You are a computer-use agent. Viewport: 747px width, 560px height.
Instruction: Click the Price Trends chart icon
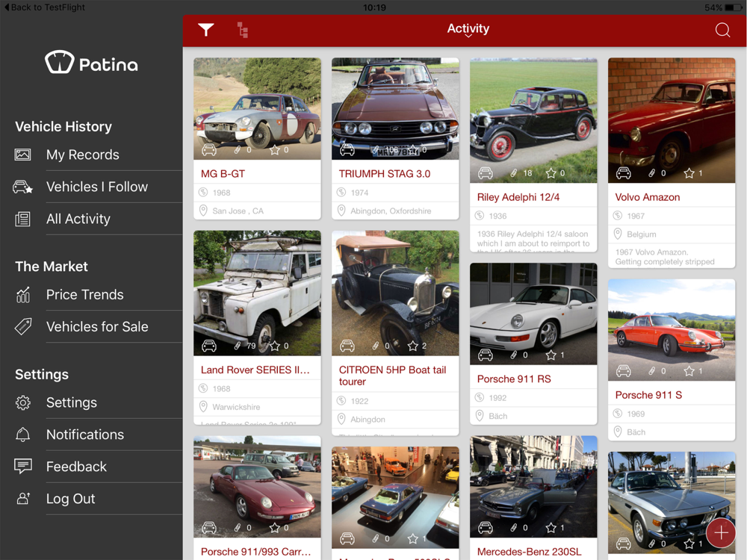pos(23,295)
